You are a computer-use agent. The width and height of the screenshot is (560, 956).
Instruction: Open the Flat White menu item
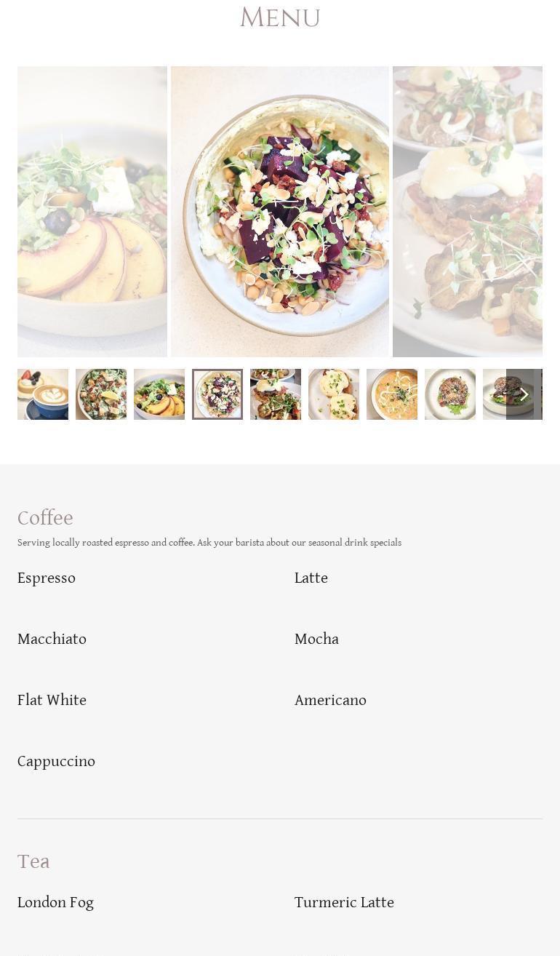[x=52, y=701]
